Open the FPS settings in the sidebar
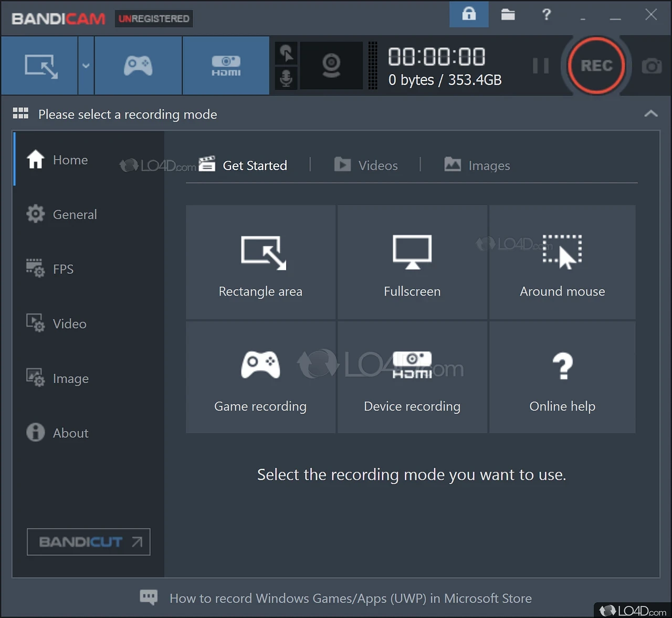The height and width of the screenshot is (618, 672). 62,269
